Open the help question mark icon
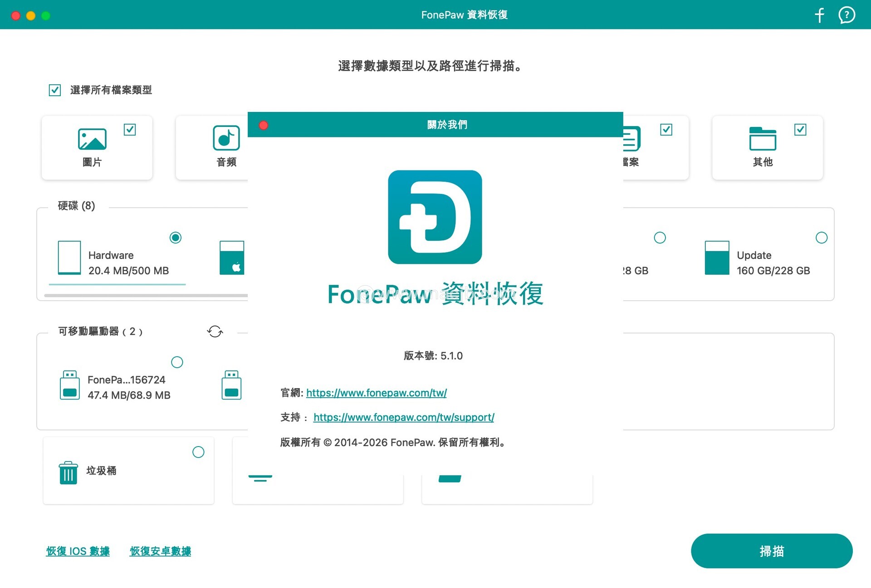The height and width of the screenshot is (588, 871). click(847, 15)
